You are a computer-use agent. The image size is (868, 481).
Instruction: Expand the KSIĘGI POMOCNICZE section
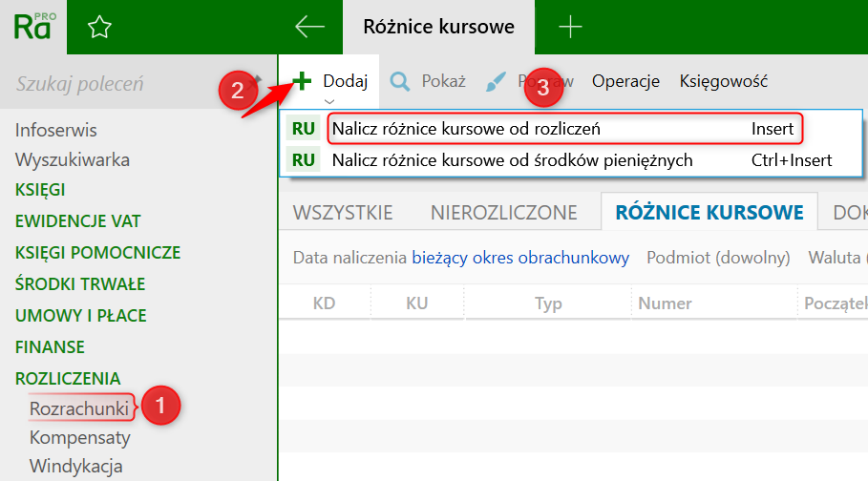(x=98, y=253)
